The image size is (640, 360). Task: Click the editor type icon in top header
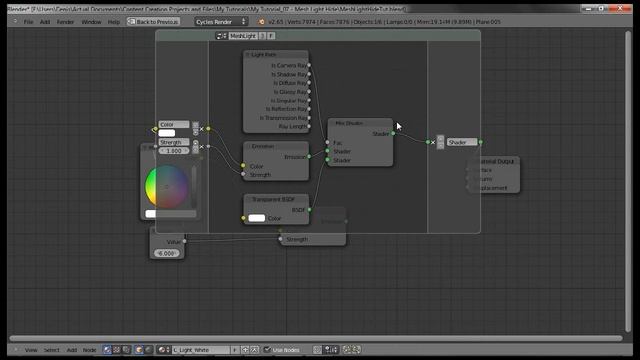point(15,22)
